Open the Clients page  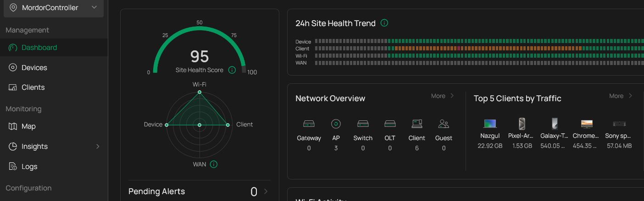click(54, 87)
